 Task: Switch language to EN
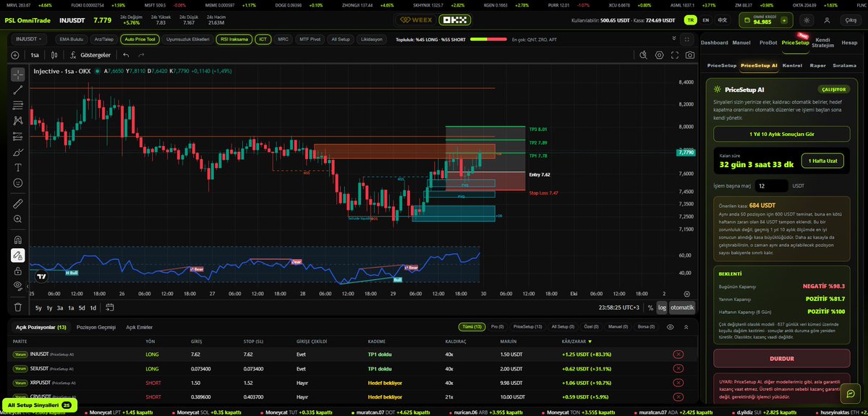(x=707, y=20)
